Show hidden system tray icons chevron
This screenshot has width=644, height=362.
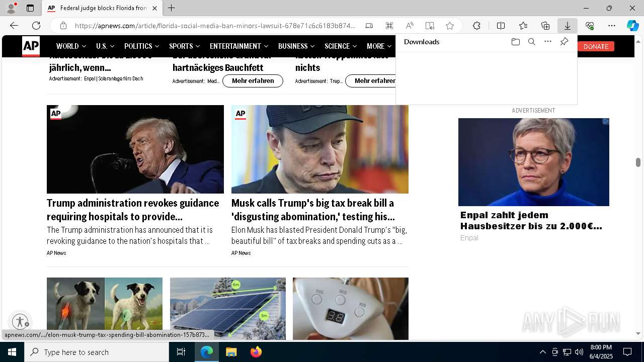[542, 352]
